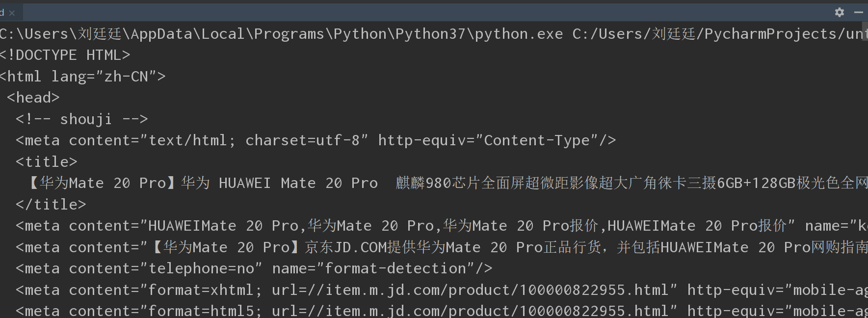Click the title tag in the console output
This screenshot has height=318, width=868.
(x=46, y=161)
